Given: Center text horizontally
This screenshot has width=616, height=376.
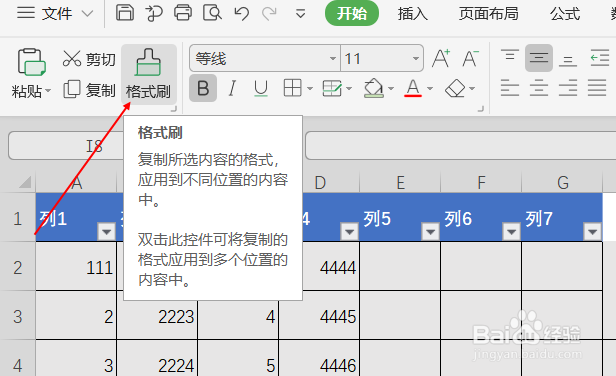Looking at the screenshot, I should pyautogui.click(x=539, y=88).
